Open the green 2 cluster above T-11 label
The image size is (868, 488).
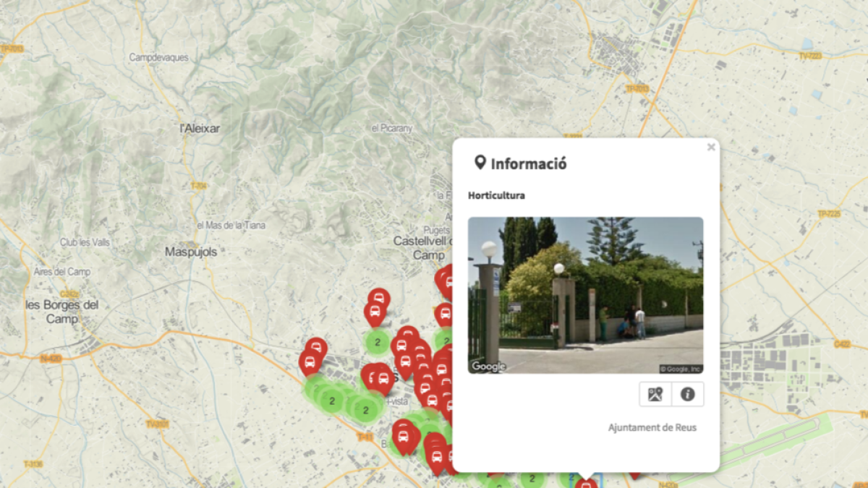click(366, 410)
